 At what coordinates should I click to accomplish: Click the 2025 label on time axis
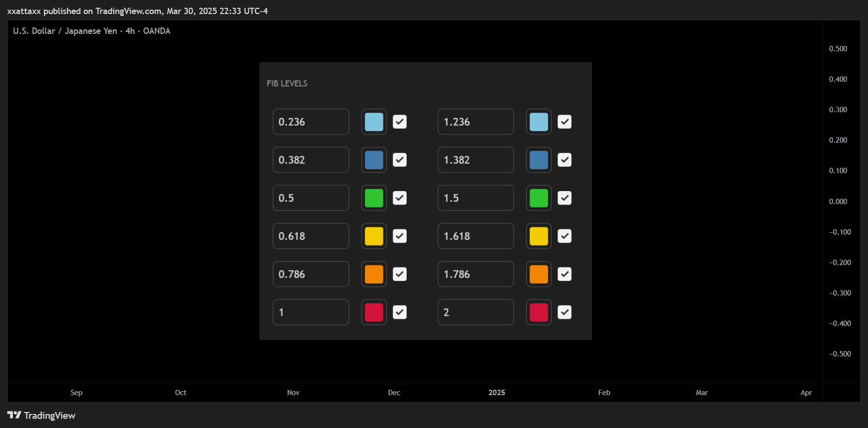coord(497,393)
